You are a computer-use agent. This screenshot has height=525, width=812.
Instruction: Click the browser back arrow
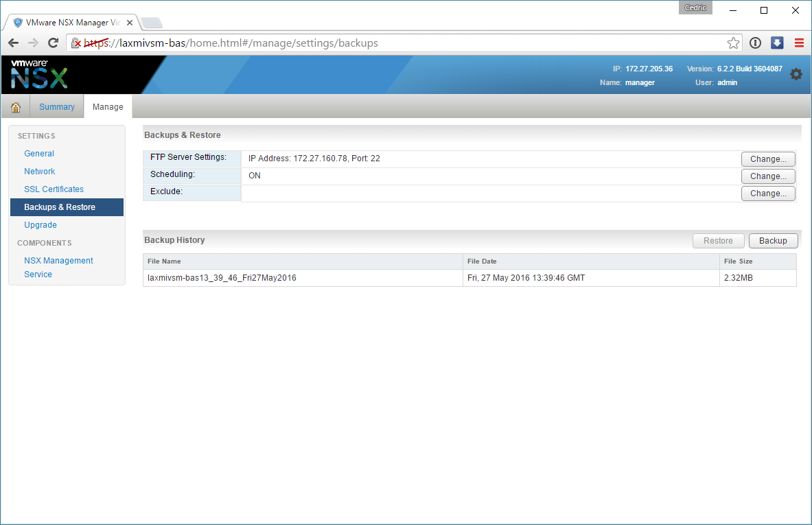point(14,43)
